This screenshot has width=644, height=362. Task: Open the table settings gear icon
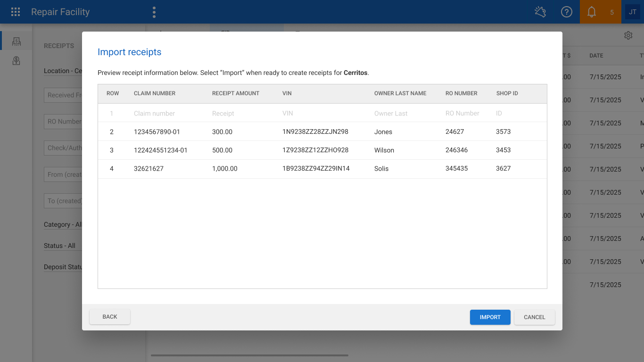pyautogui.click(x=628, y=35)
